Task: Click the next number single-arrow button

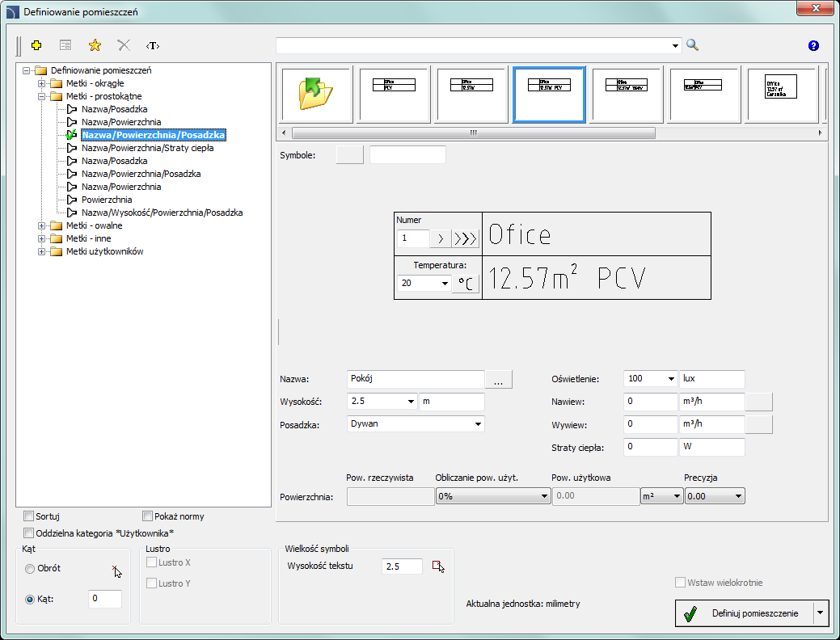Action: (441, 239)
